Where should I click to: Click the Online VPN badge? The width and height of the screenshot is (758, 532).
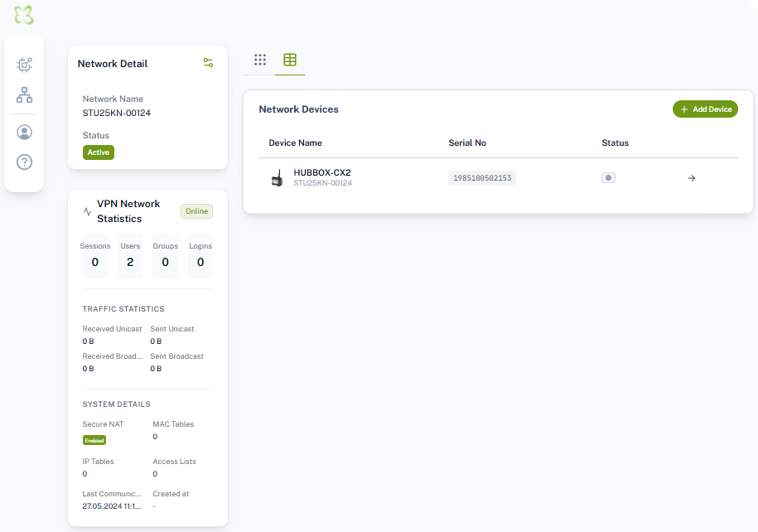point(197,211)
